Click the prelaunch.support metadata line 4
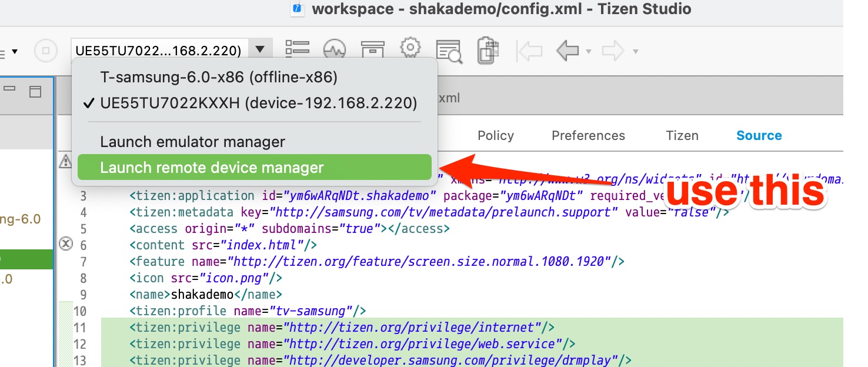The width and height of the screenshot is (868, 367). (x=429, y=212)
